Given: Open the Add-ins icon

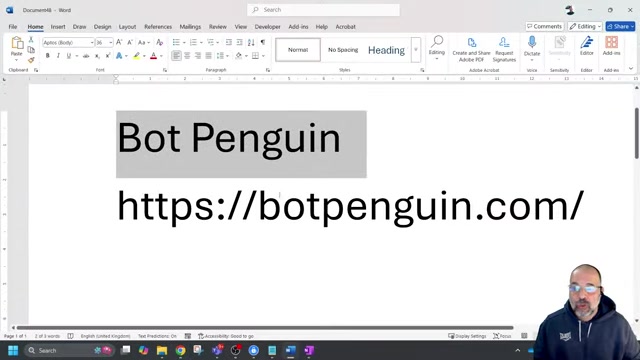Looking at the screenshot, I should (x=611, y=46).
